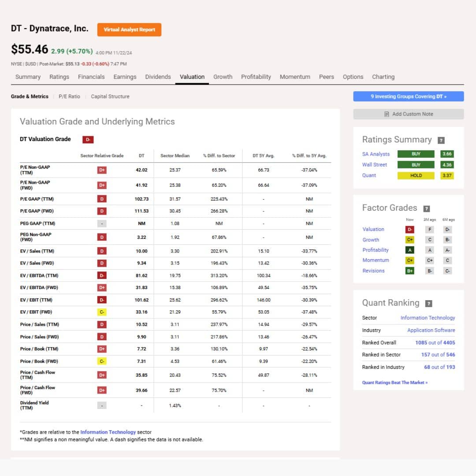Click the Virtual Analyst Report button

click(129, 30)
